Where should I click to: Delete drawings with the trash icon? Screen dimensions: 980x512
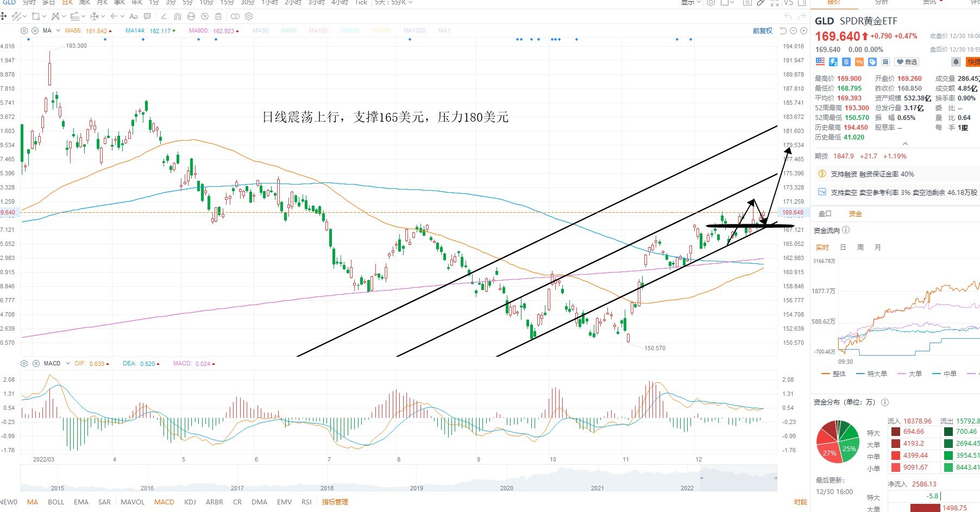pyautogui.click(x=218, y=16)
